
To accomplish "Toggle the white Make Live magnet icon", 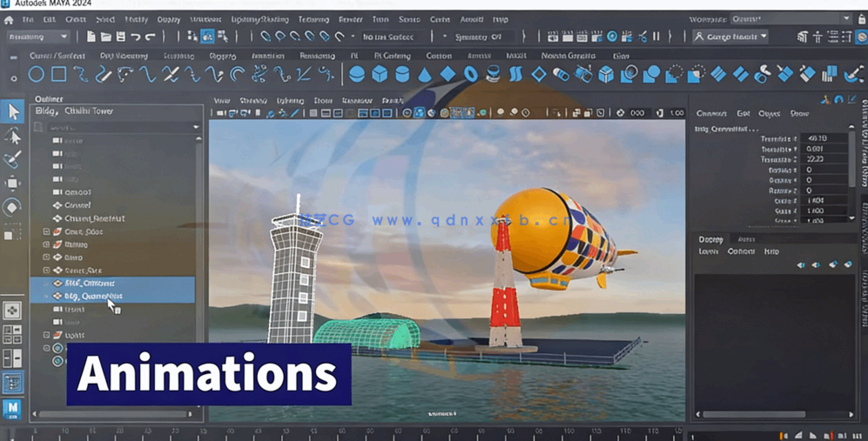I will click(340, 37).
